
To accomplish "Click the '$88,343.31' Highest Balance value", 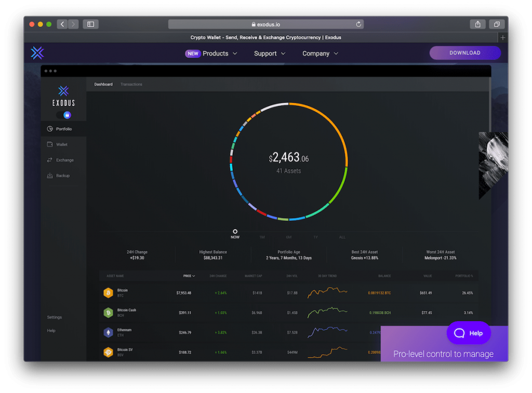I will click(213, 258).
